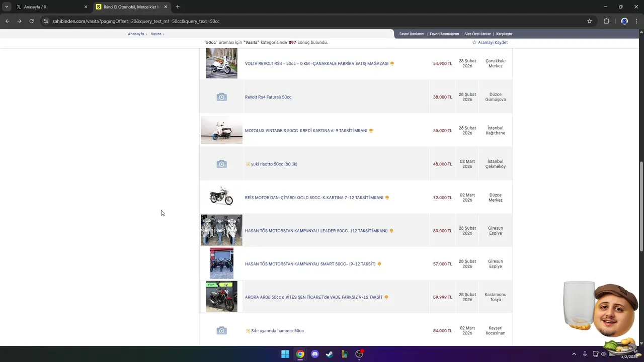Open the Chrome profile avatar

pos(624,21)
